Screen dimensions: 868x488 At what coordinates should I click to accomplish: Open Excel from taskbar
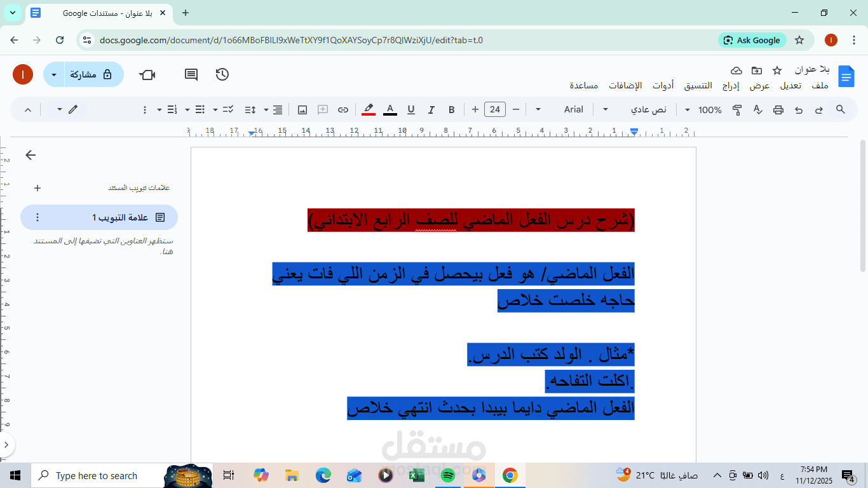(417, 475)
